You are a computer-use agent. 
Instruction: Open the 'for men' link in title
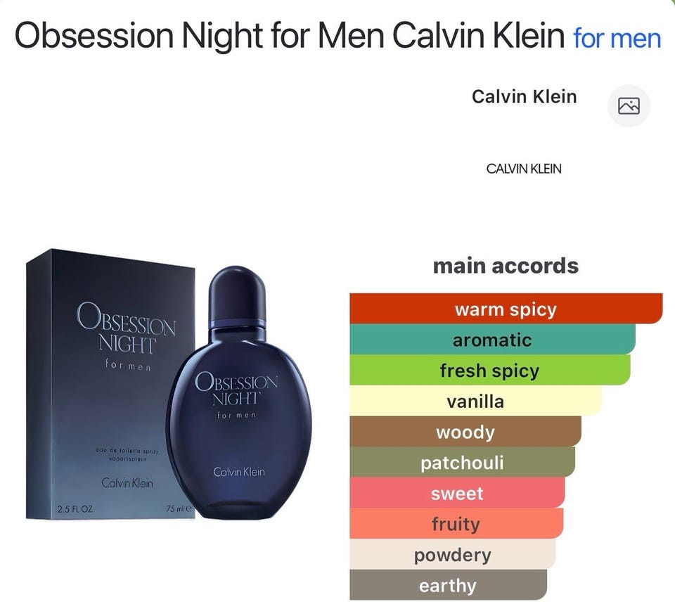click(617, 38)
